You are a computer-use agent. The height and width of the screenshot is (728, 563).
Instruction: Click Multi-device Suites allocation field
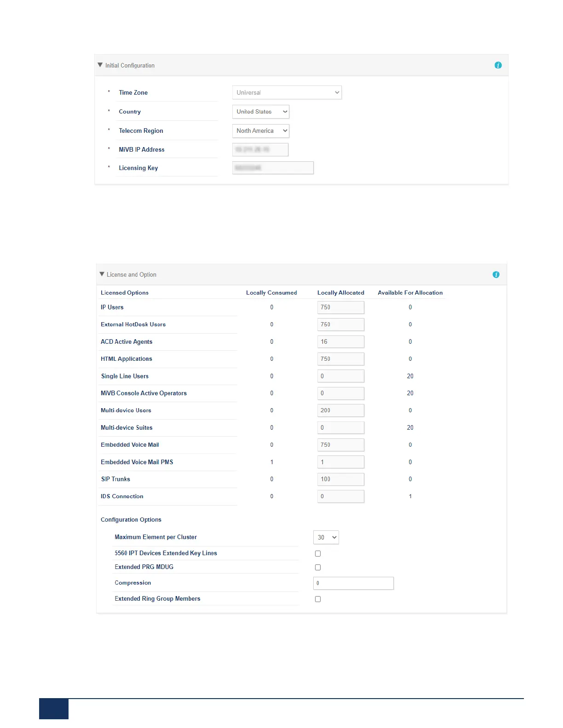tap(341, 427)
